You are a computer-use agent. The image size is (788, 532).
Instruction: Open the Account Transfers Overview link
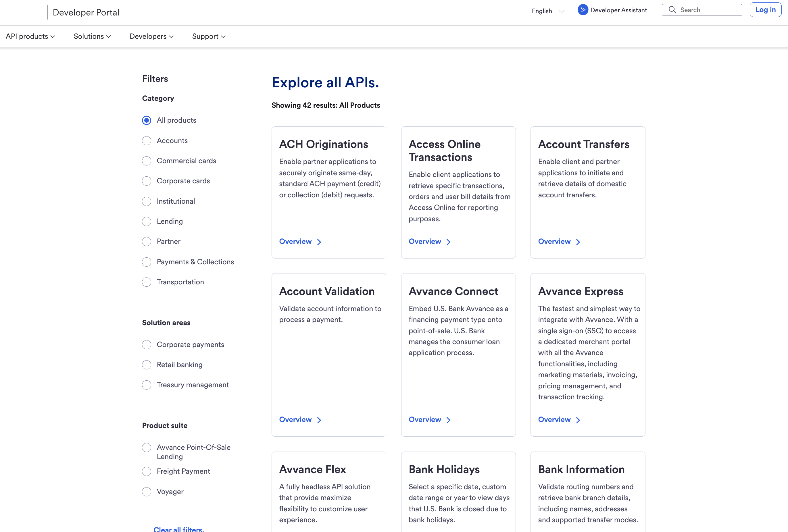pos(554,242)
